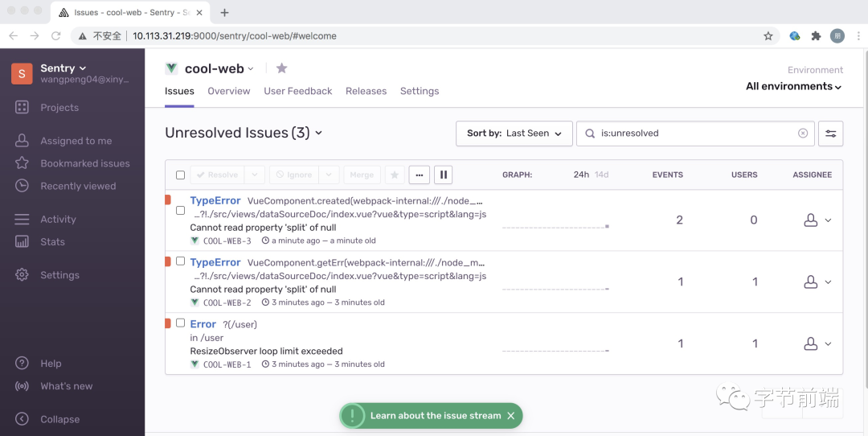
Task: Click the Resolve button
Action: [218, 175]
